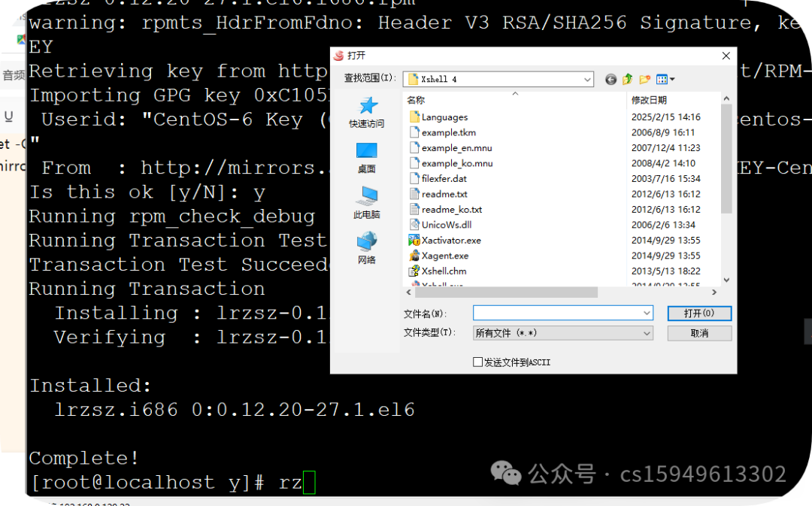Select the Languages folder icon
Image resolution: width=812 pixels, height=506 pixels.
(x=414, y=117)
